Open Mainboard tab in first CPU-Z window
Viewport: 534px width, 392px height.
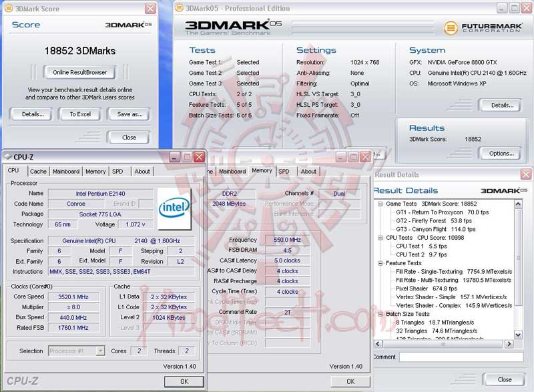tap(66, 172)
